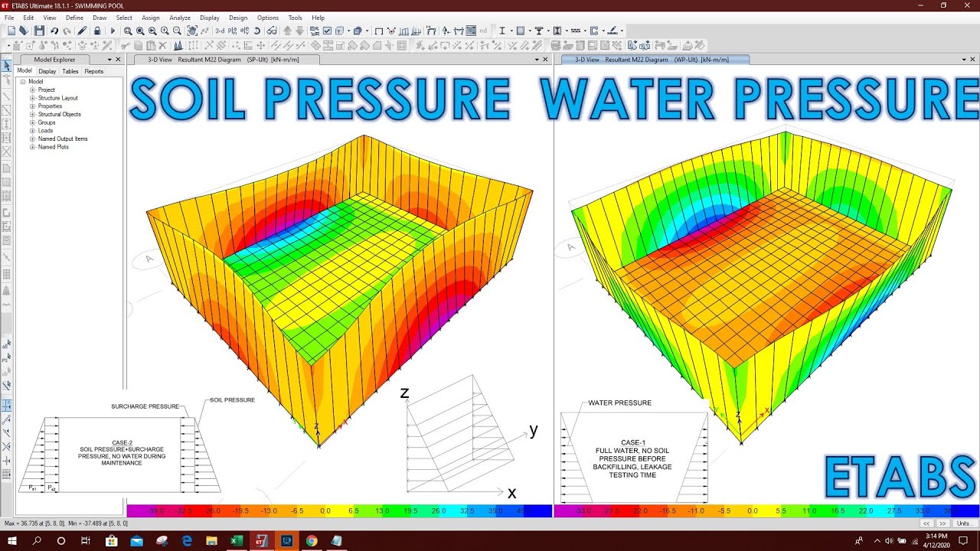Collapse the root Model node
This screenshot has width=980, height=551.
click(23, 81)
